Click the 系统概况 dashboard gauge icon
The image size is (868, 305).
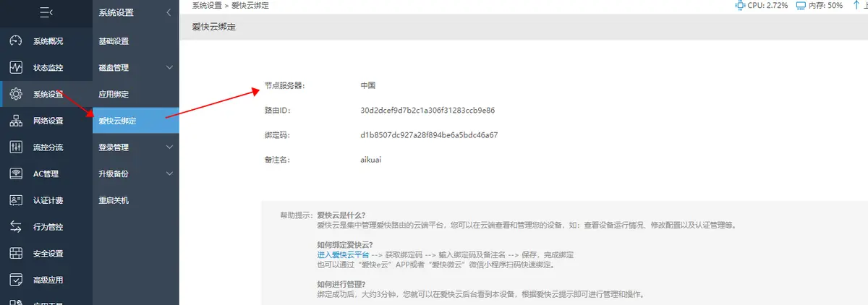16,41
